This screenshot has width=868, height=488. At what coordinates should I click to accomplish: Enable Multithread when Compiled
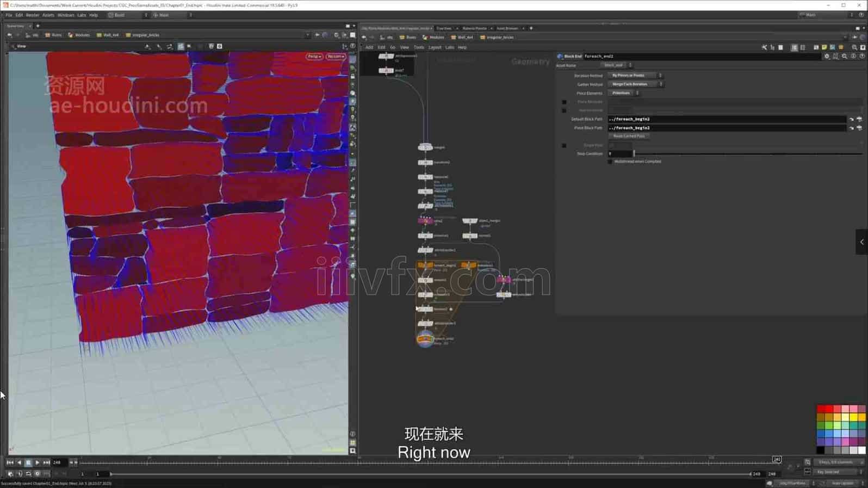[610, 162]
